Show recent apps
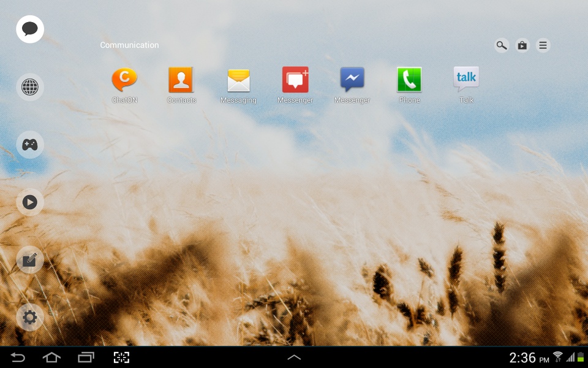The image size is (588, 368). click(86, 357)
